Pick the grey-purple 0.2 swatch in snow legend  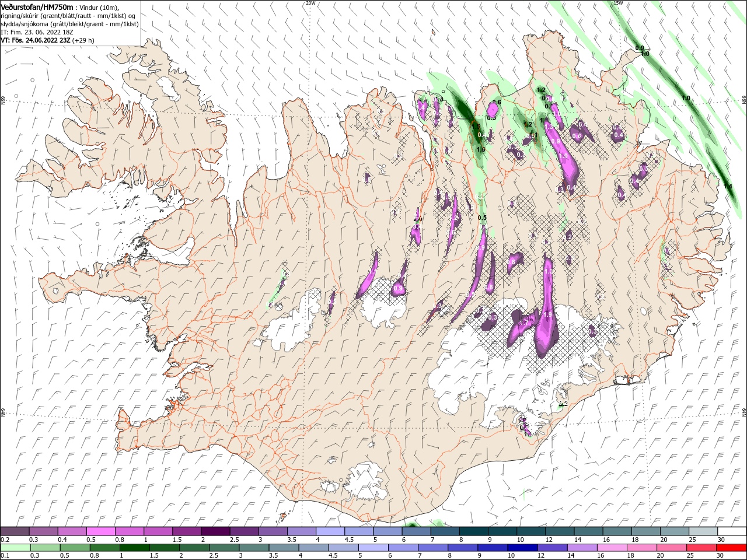pos(15,531)
